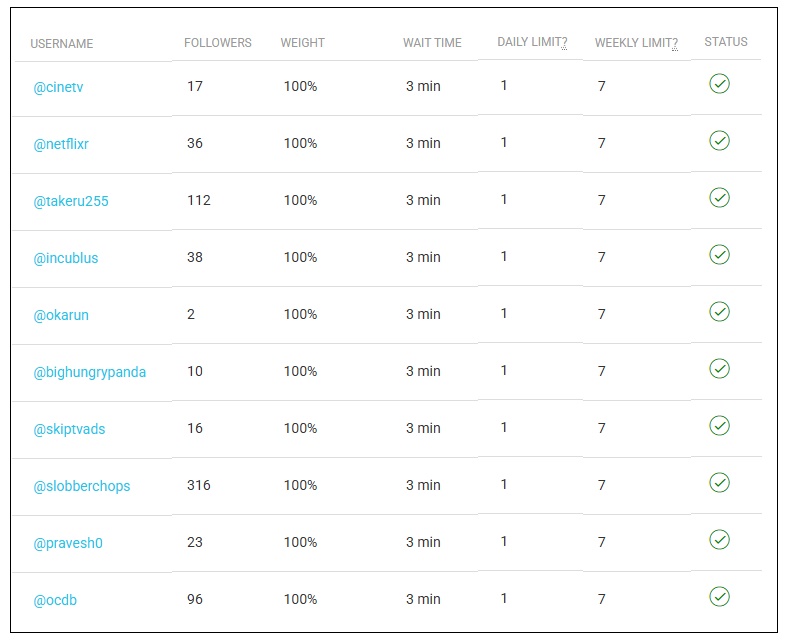
Task: Click the Weight column header
Action: [x=303, y=43]
